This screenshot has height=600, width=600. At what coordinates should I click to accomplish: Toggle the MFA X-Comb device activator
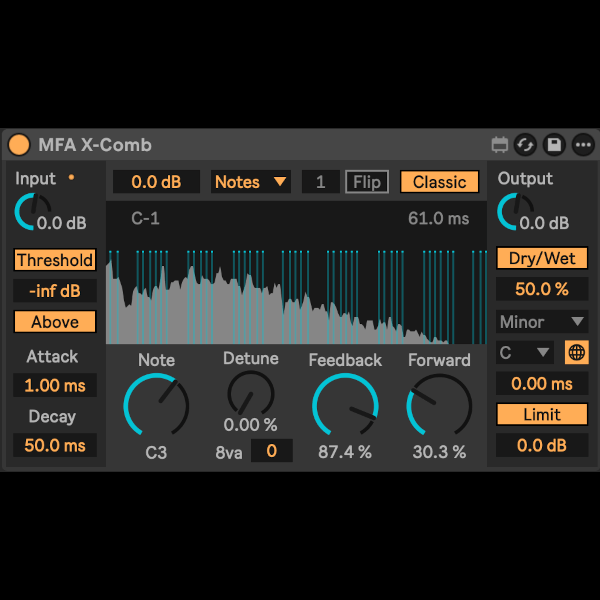[19, 145]
